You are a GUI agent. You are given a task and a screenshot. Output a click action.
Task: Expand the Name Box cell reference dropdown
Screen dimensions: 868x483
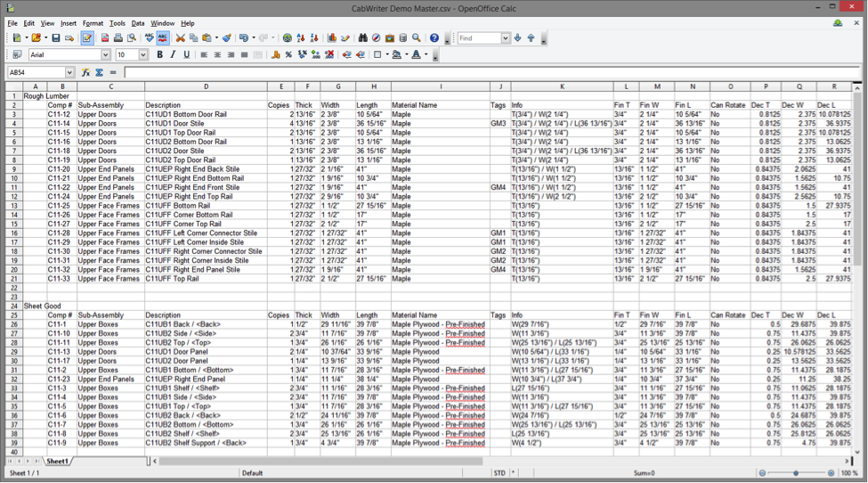[69, 72]
